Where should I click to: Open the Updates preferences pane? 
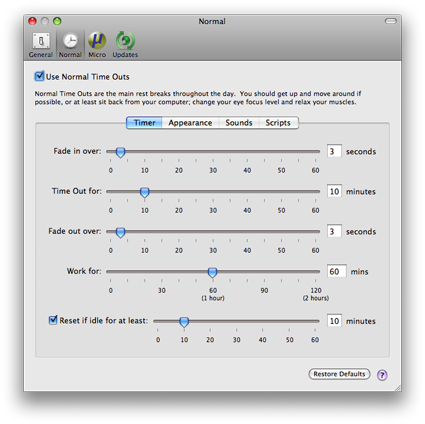click(x=125, y=45)
